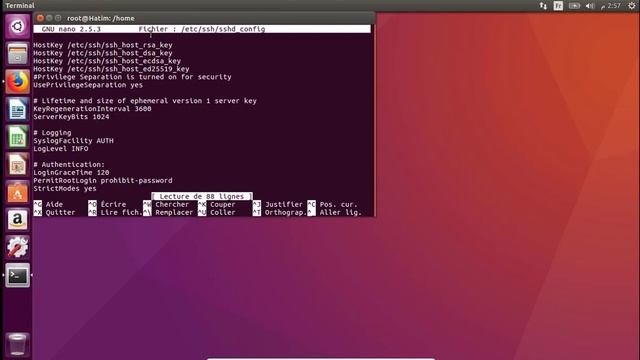The width and height of the screenshot is (640, 360).
Task: Open the session gear menu
Action: [x=631, y=6]
